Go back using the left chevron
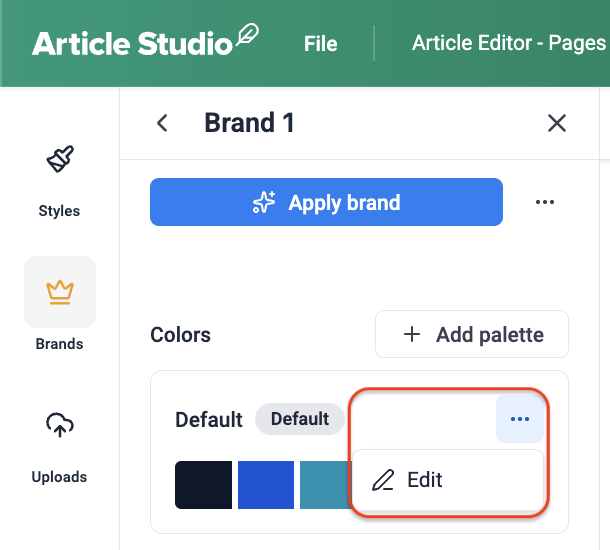The width and height of the screenshot is (610, 550). tap(162, 123)
